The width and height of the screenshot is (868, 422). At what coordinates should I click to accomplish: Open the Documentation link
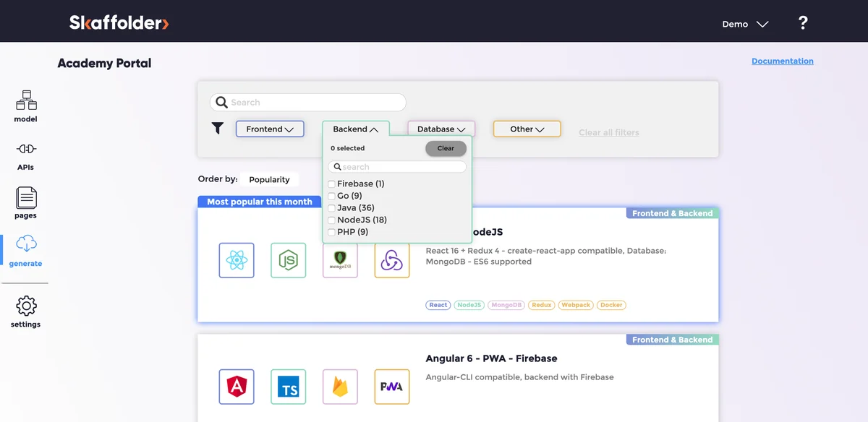783,61
